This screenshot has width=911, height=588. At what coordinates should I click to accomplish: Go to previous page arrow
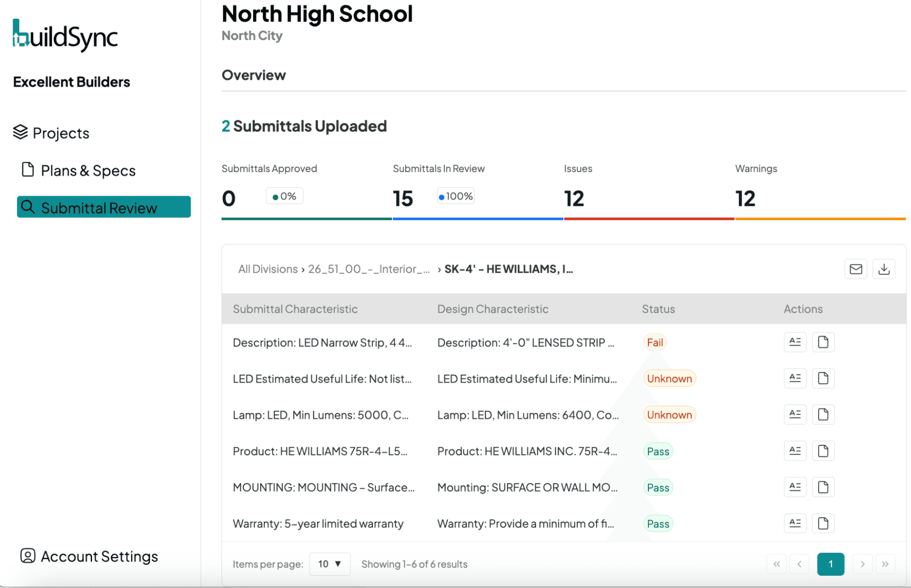pyautogui.click(x=799, y=564)
